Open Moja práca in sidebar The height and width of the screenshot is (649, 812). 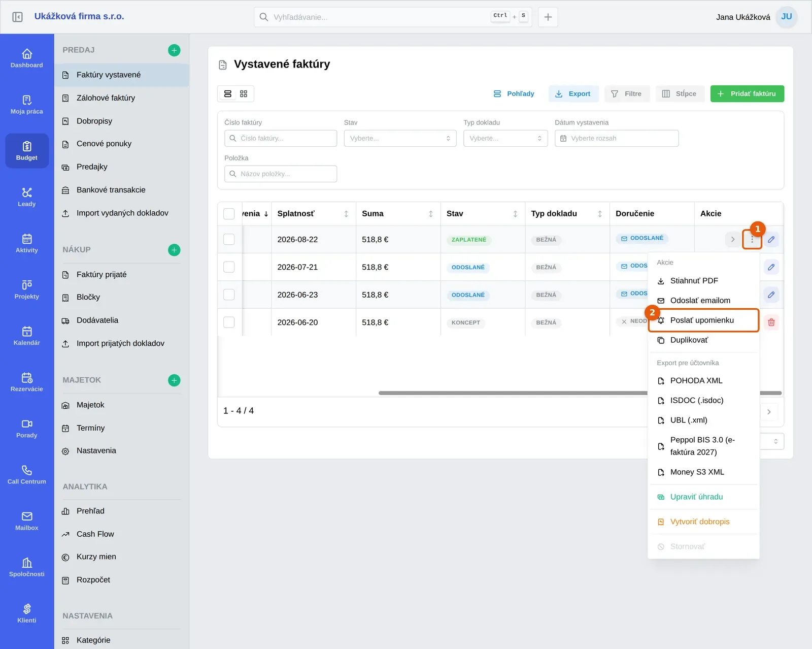pyautogui.click(x=27, y=105)
